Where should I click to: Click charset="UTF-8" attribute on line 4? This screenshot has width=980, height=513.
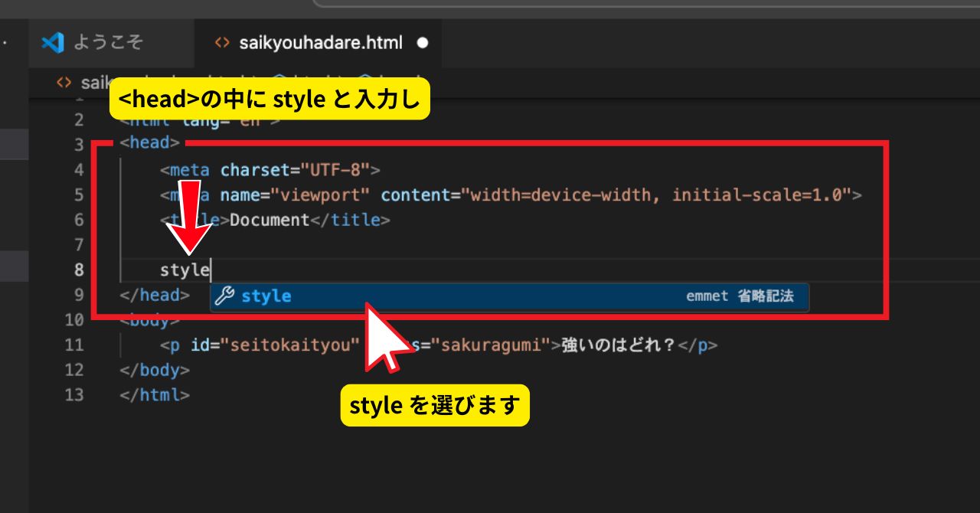(x=295, y=169)
